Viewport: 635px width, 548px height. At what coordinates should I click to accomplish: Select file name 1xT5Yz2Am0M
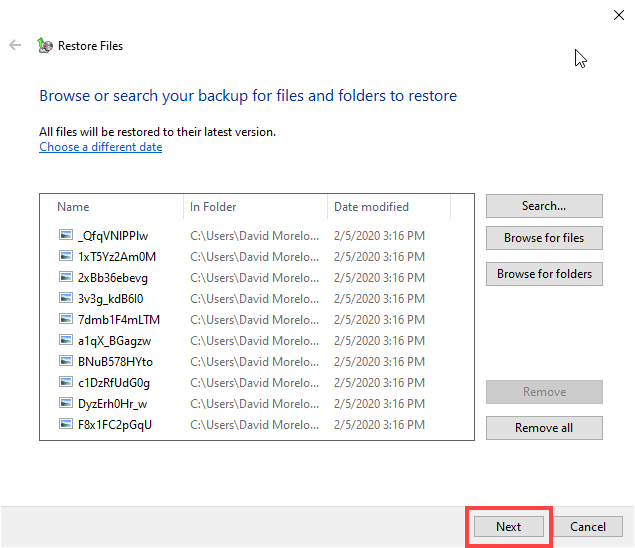click(x=117, y=257)
